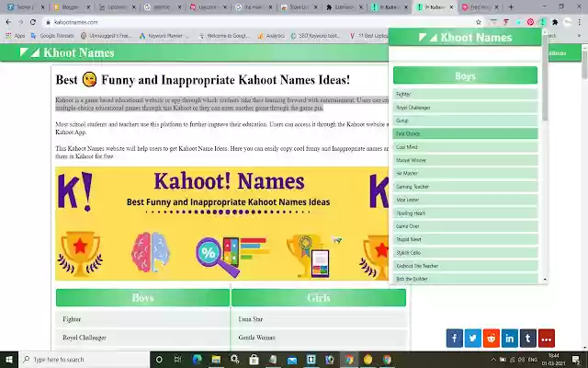Copy Gentle Woman on webpage table
Image resolution: width=588 pixels, height=368 pixels.
click(x=319, y=338)
